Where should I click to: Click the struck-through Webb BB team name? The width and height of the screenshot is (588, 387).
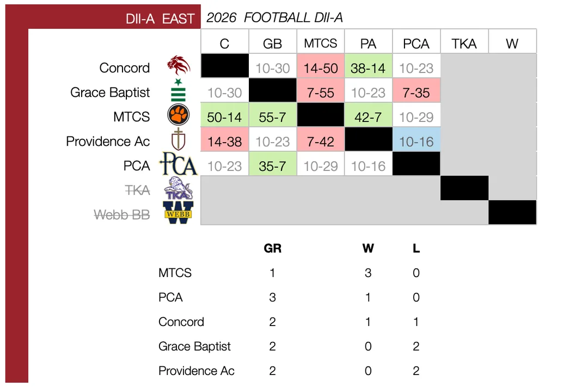click(x=122, y=214)
